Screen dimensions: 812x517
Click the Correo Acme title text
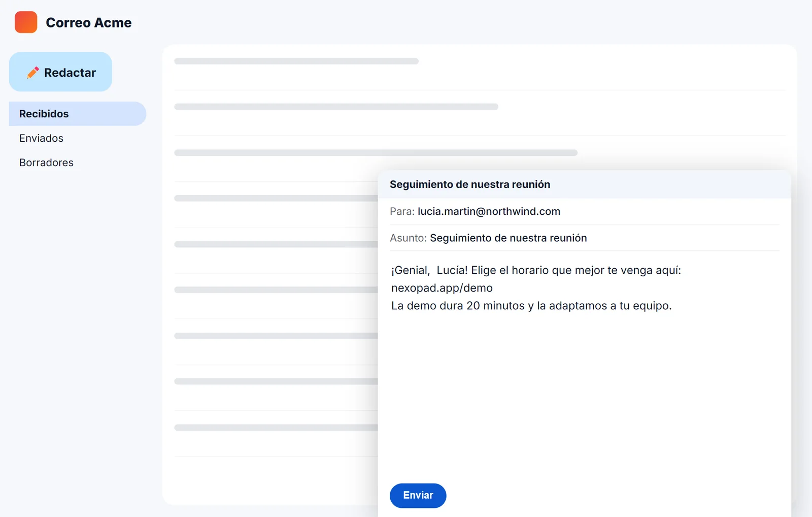click(89, 23)
